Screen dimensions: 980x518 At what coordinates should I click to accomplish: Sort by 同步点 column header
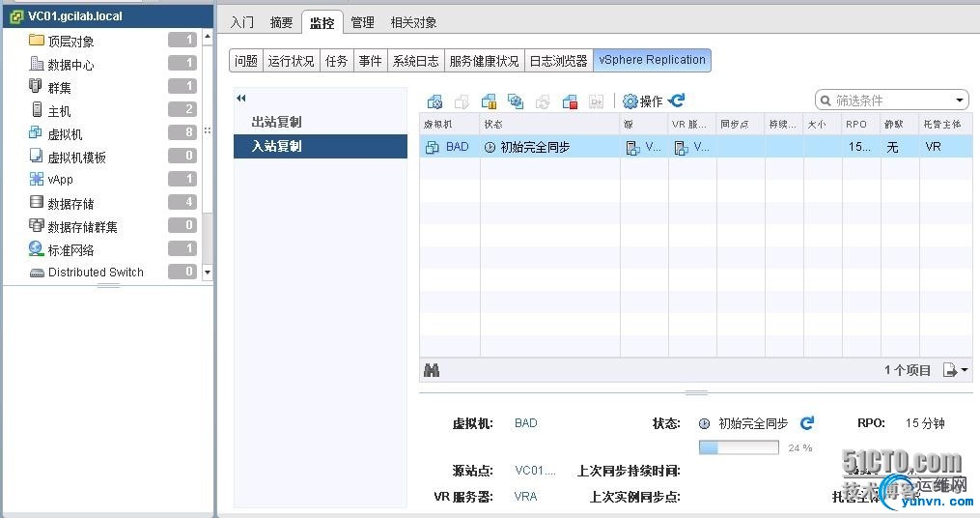(741, 124)
